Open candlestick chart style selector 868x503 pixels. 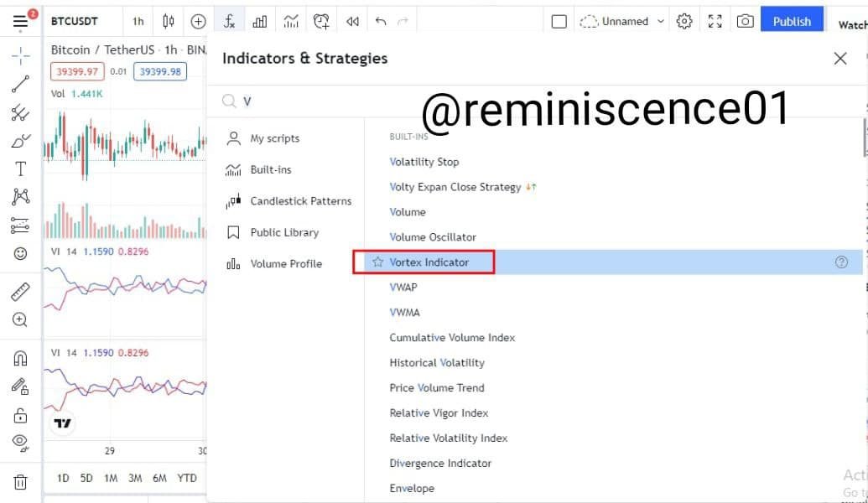coord(169,21)
